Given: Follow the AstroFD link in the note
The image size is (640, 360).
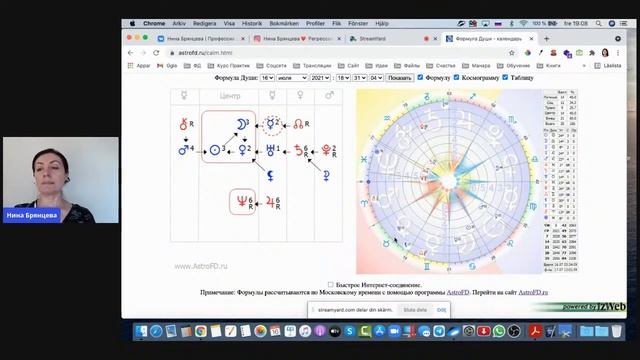Looking at the screenshot, I should pyautogui.click(x=458, y=293).
